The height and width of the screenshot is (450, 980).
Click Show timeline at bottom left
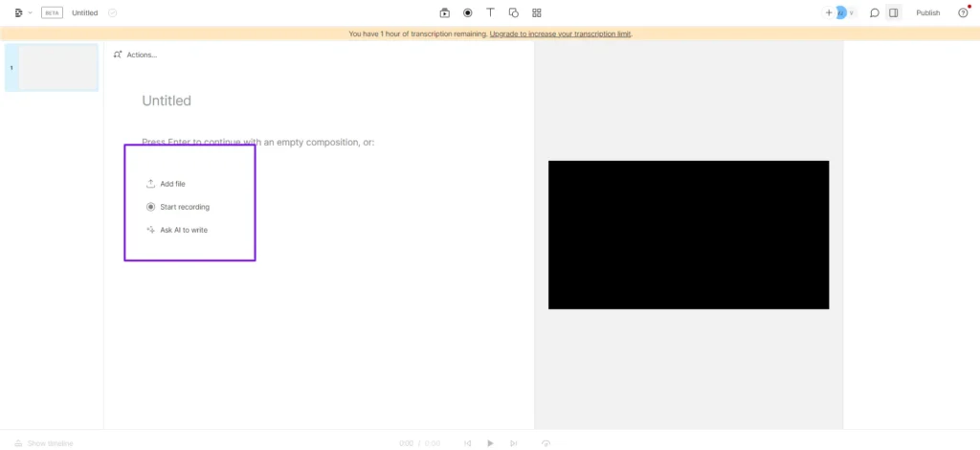44,443
